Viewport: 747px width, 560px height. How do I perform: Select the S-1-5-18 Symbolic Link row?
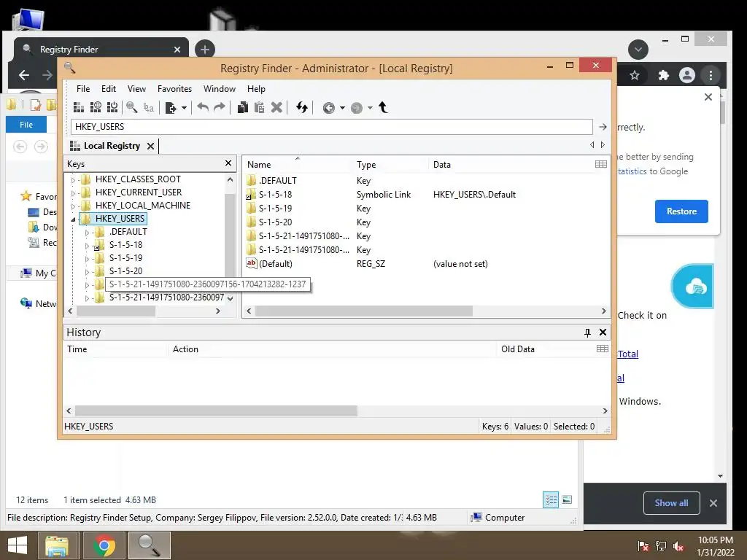(x=426, y=194)
